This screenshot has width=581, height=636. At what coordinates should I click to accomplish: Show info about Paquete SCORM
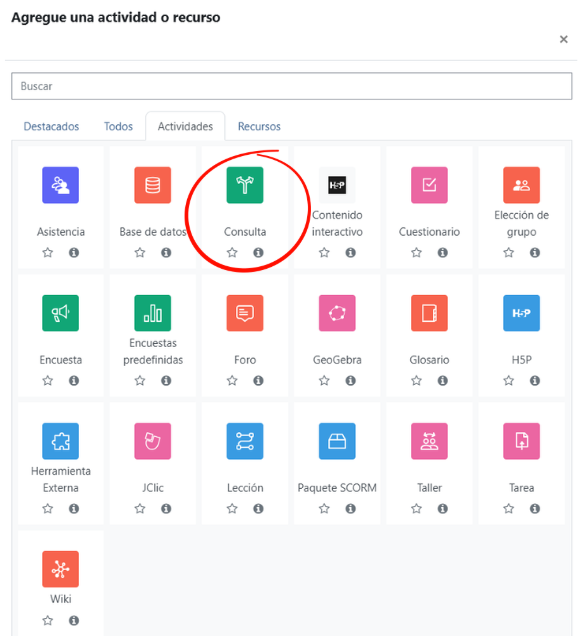tap(351, 509)
